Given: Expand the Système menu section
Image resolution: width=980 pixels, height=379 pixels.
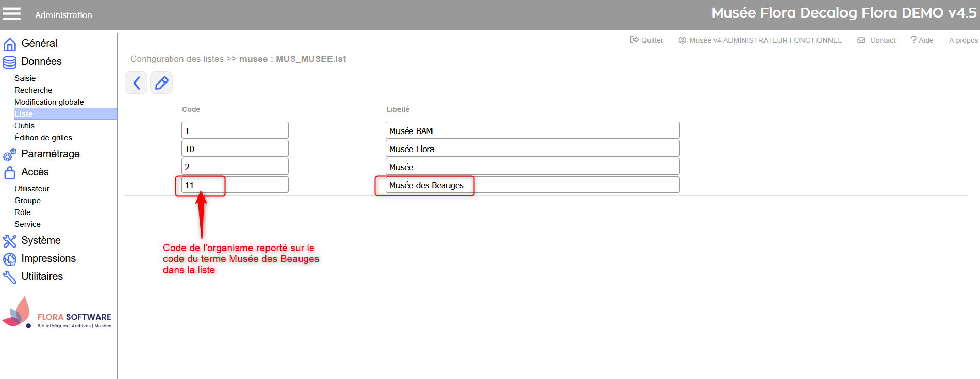Looking at the screenshot, I should tap(41, 240).
